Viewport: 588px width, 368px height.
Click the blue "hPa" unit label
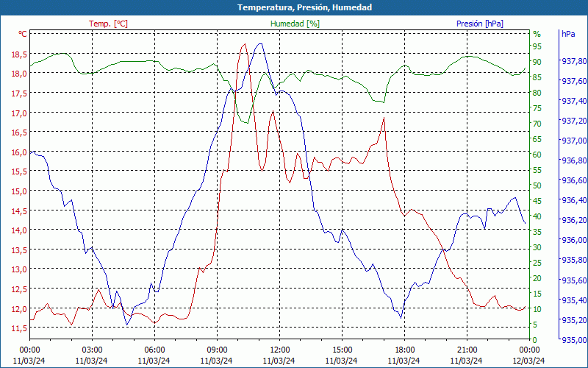tap(568, 34)
